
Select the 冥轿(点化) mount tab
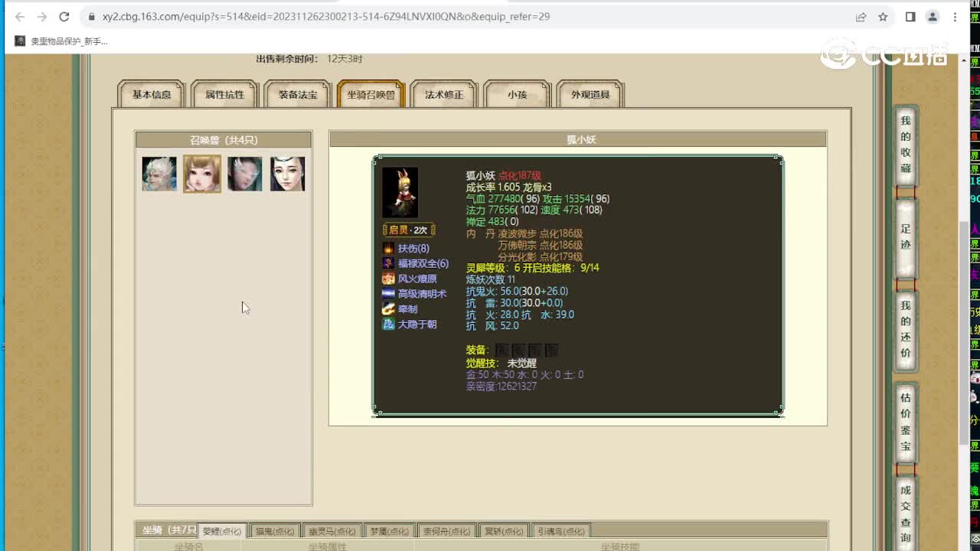tap(504, 531)
